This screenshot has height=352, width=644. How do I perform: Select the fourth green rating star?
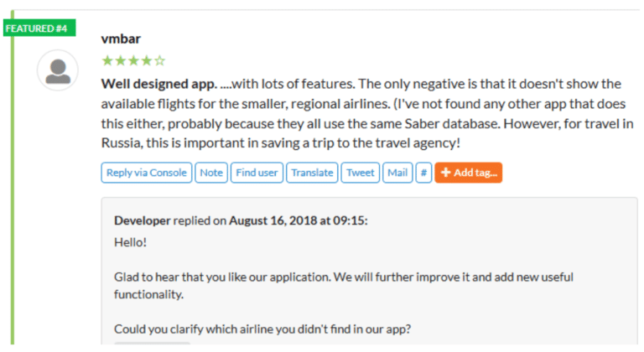[147, 61]
